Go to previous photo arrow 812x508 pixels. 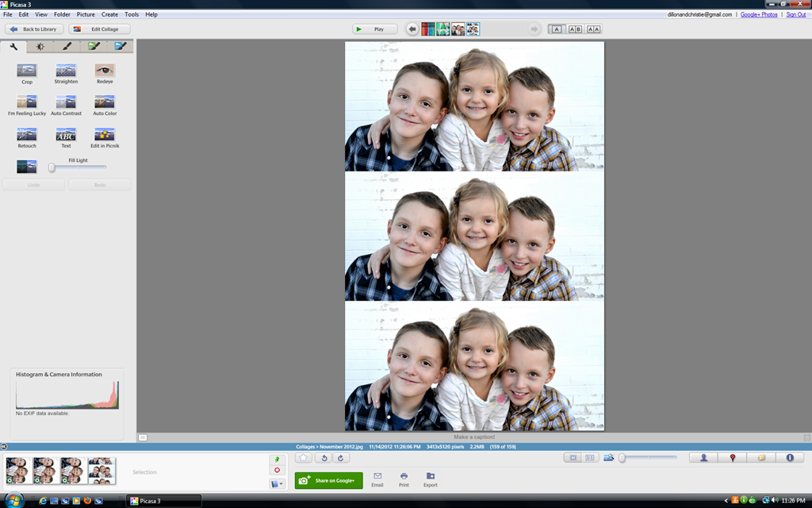(412, 29)
